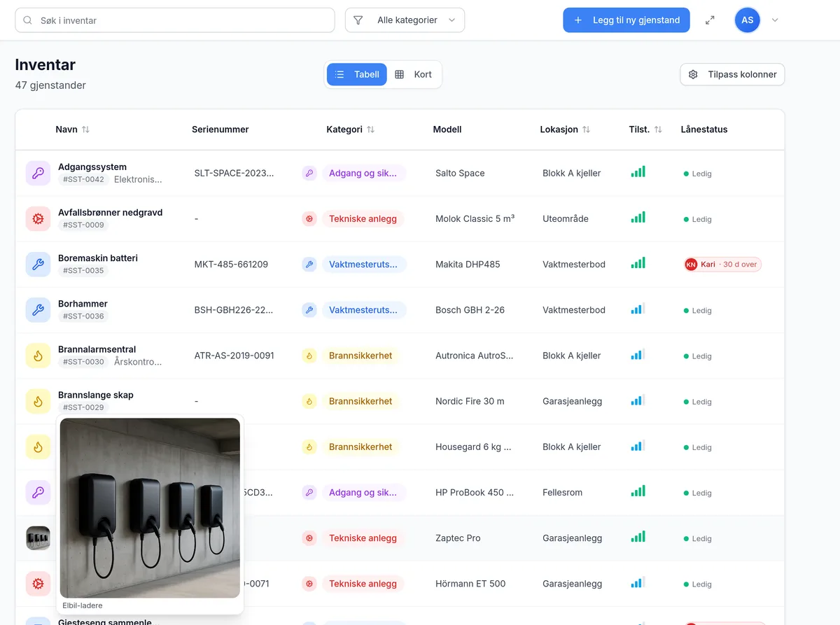Viewport: 840px width, 625px height.
Task: Click signal bars icon in Borhammer row
Action: tap(638, 309)
